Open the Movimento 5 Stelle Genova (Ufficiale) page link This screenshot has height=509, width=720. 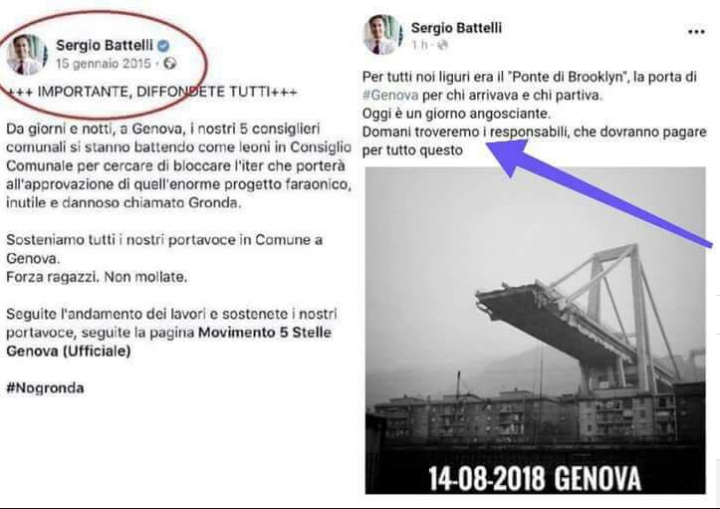169,341
